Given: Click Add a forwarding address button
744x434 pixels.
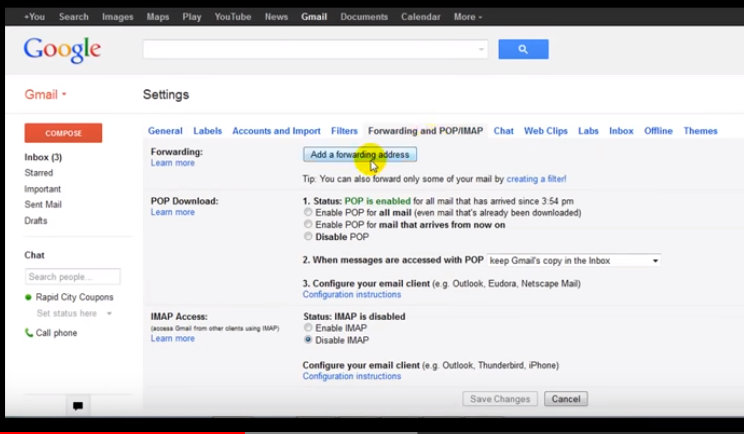Looking at the screenshot, I should [x=360, y=155].
